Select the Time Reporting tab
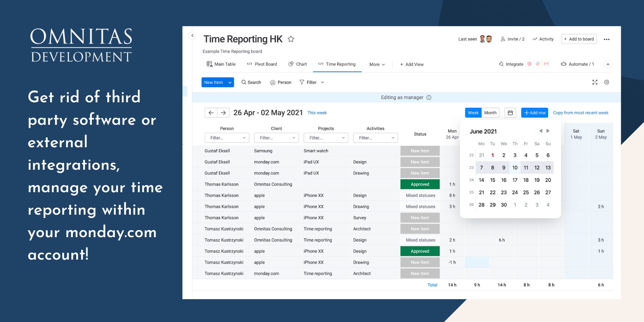The image size is (644, 322). (x=337, y=64)
